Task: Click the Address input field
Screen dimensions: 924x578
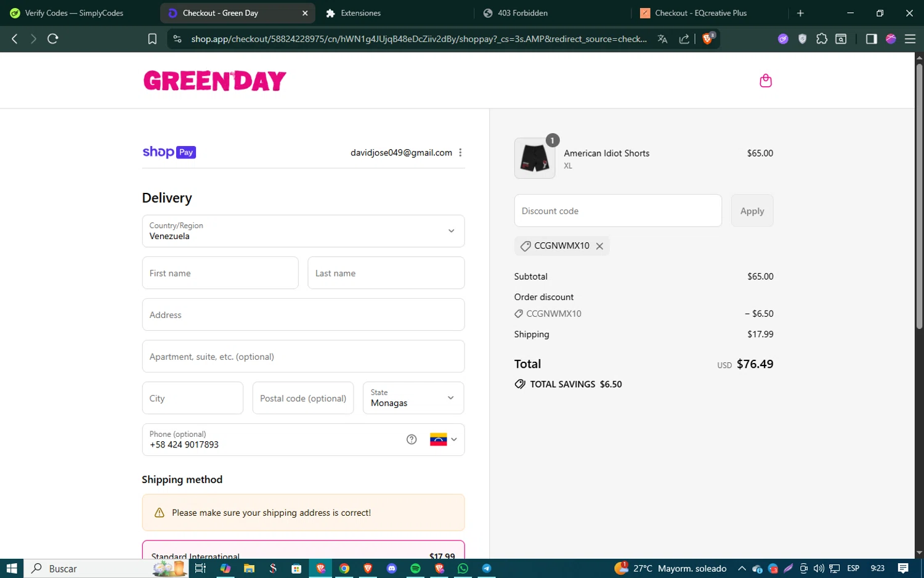Action: (x=303, y=315)
